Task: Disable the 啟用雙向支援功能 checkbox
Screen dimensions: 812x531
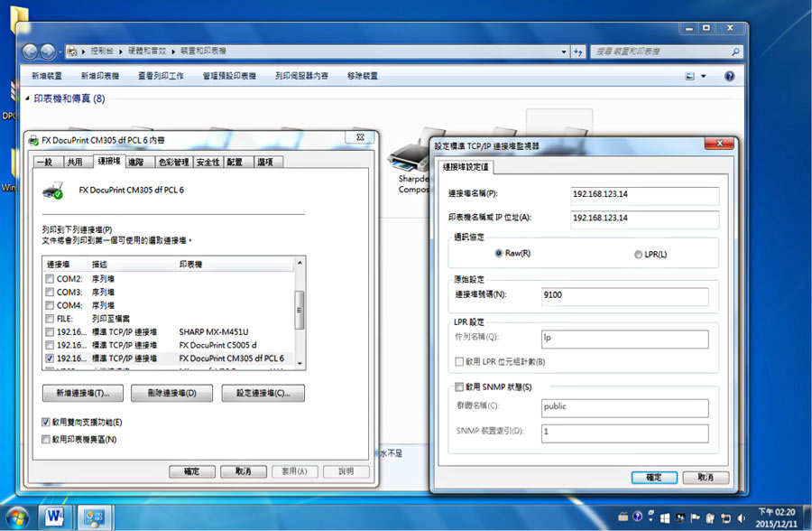Action: pyautogui.click(x=46, y=422)
